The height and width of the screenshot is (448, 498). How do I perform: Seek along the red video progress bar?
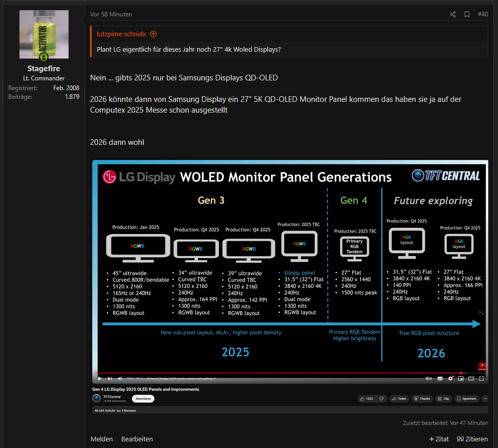256,374
